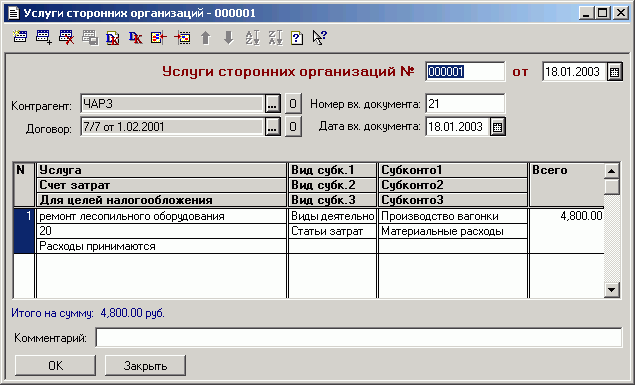The width and height of the screenshot is (635, 385).
Task: Activate the context help pointer icon
Action: [x=320, y=38]
